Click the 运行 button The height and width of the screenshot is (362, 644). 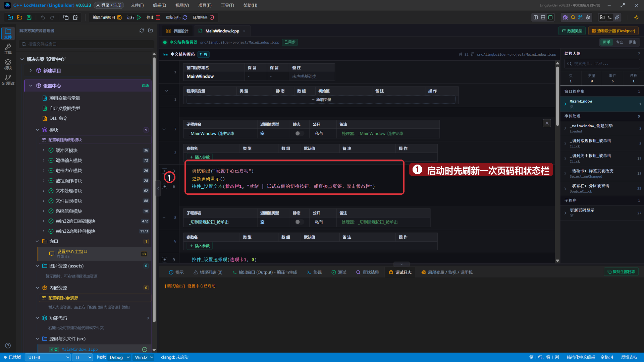134,17
